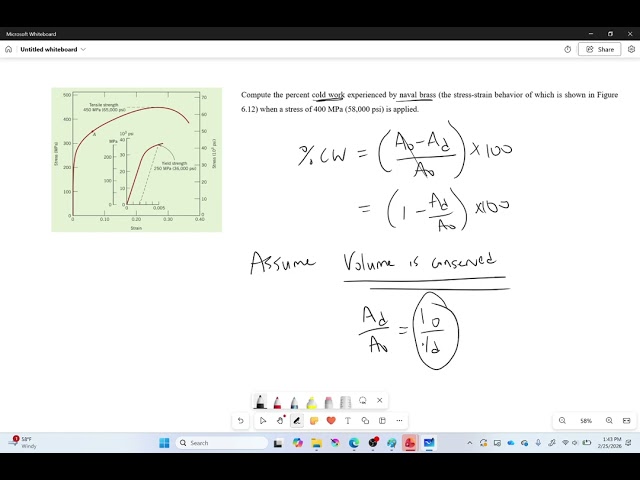The height and width of the screenshot is (480, 640).
Task: Select the ruler tool
Action: 345,402
